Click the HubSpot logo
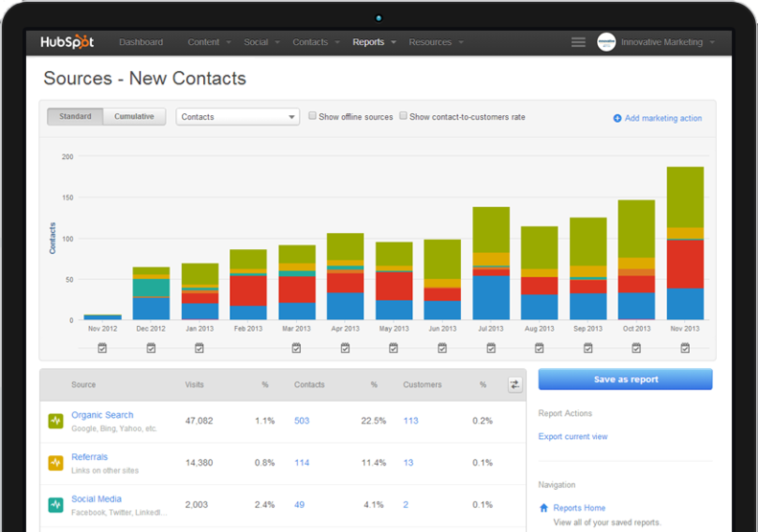This screenshot has height=532, width=758. [x=67, y=42]
